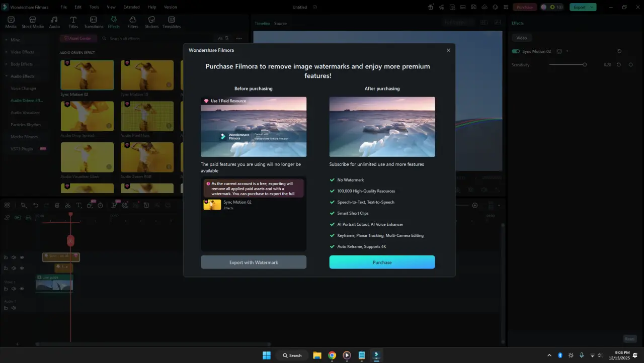This screenshot has height=363, width=644.
Task: Open the Stickers panel icon
Action: pos(151,22)
